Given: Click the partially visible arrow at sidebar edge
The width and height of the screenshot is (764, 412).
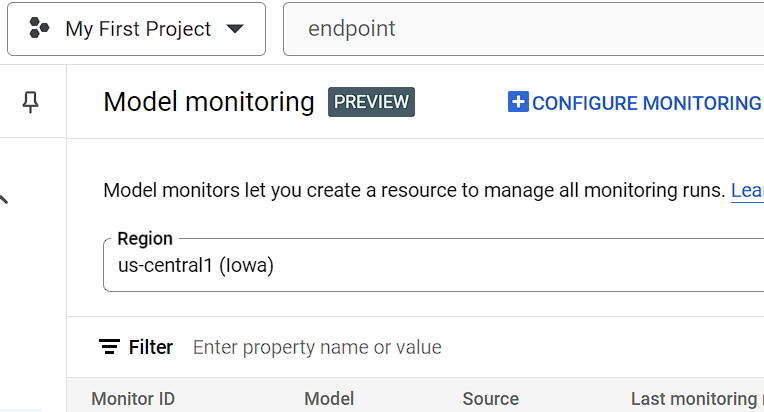Looking at the screenshot, I should [x=4, y=199].
